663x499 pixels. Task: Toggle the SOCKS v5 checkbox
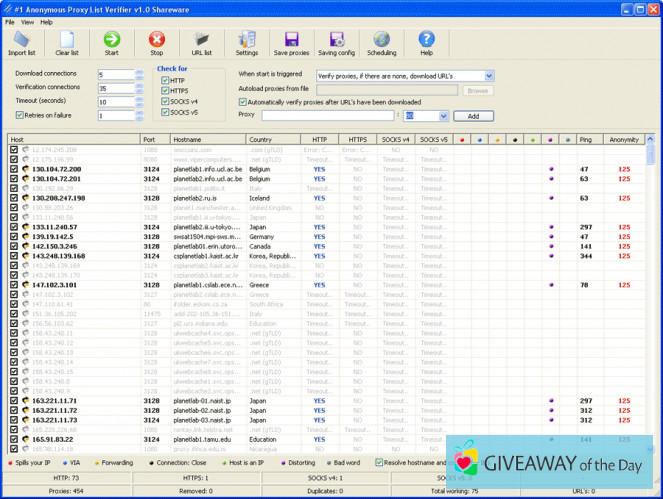(166, 113)
